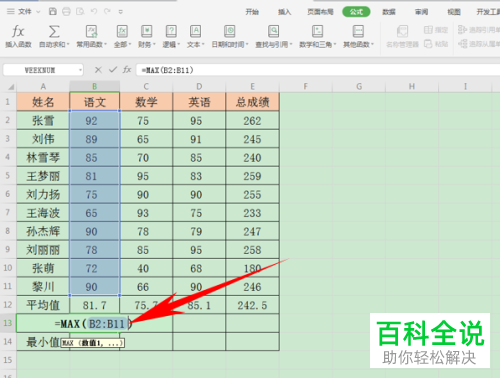Open the Name Manager icon
Viewport: 500px width, 378px height.
point(402,32)
